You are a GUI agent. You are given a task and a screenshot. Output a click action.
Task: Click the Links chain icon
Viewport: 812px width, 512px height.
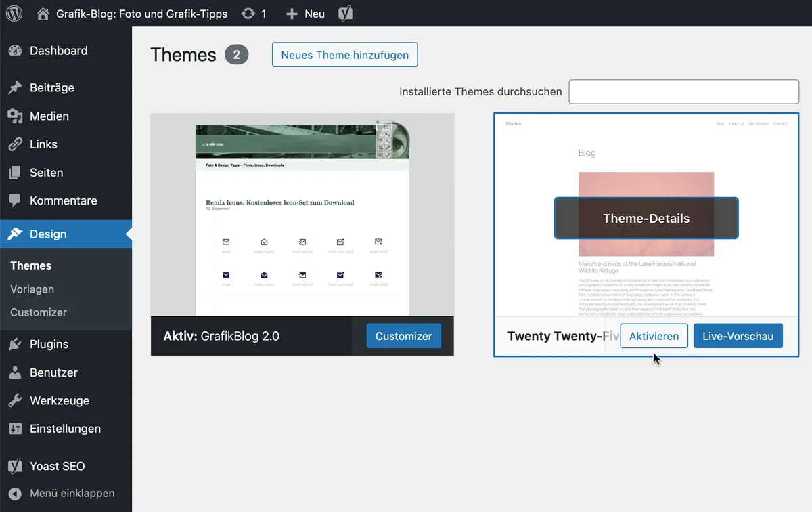click(x=15, y=145)
